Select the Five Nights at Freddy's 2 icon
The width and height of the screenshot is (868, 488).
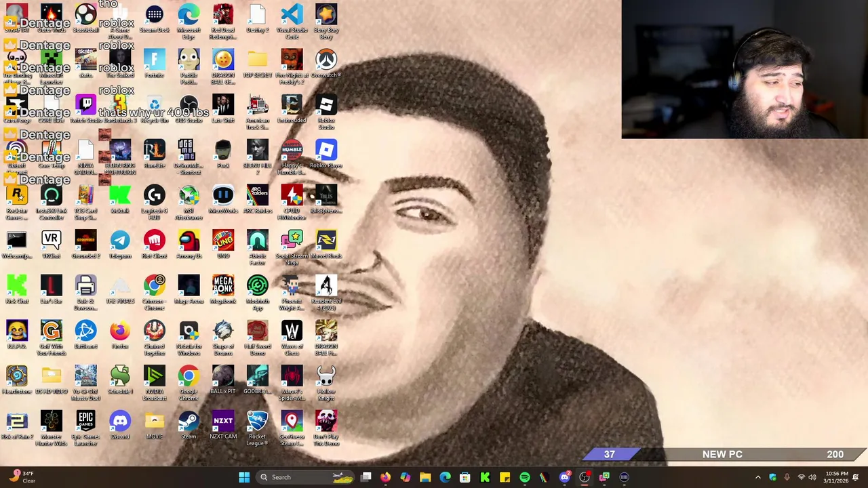pyautogui.click(x=292, y=66)
